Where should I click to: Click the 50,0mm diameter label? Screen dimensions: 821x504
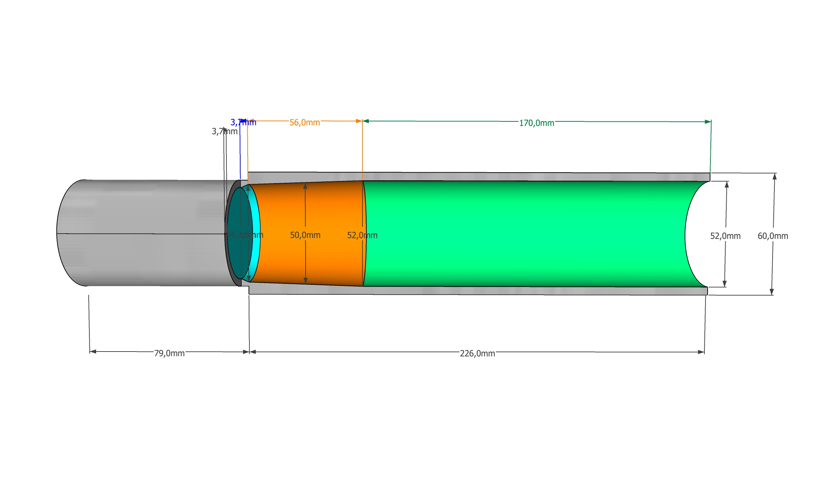(305, 235)
